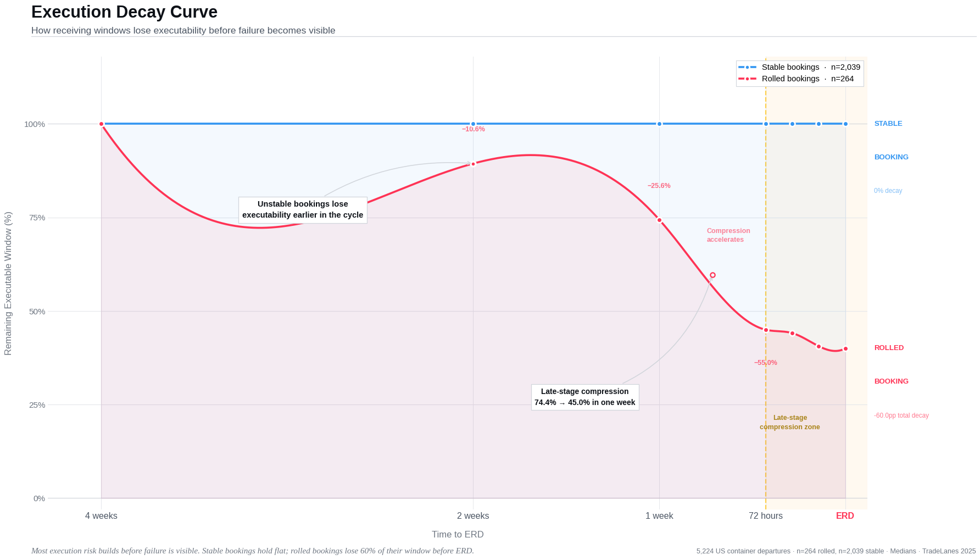Click the red Rolled bookings legend marker
The width and height of the screenshot is (980, 560).
point(747,79)
